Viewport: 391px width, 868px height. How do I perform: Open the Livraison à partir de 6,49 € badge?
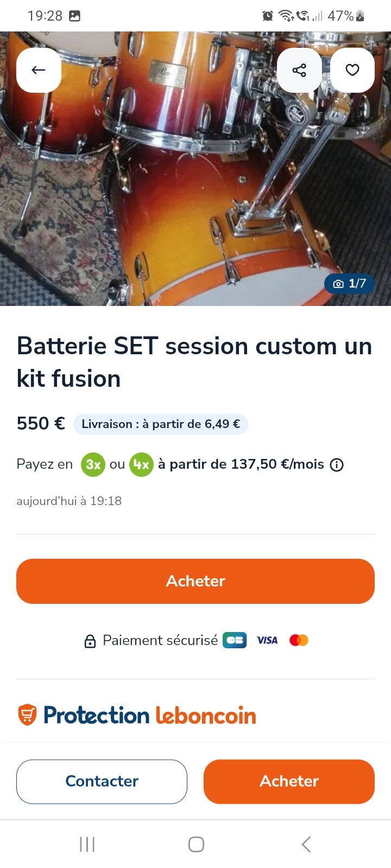tap(161, 424)
